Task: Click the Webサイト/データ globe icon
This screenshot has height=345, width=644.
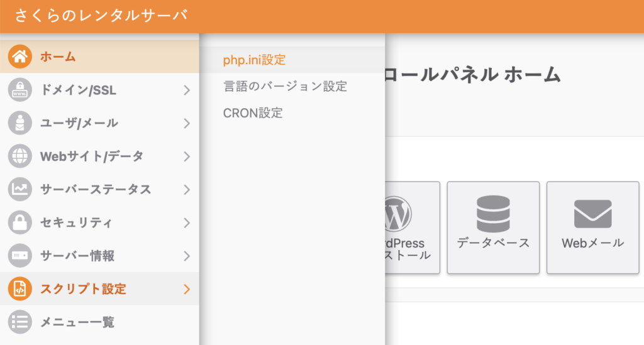Action: pyautogui.click(x=19, y=156)
